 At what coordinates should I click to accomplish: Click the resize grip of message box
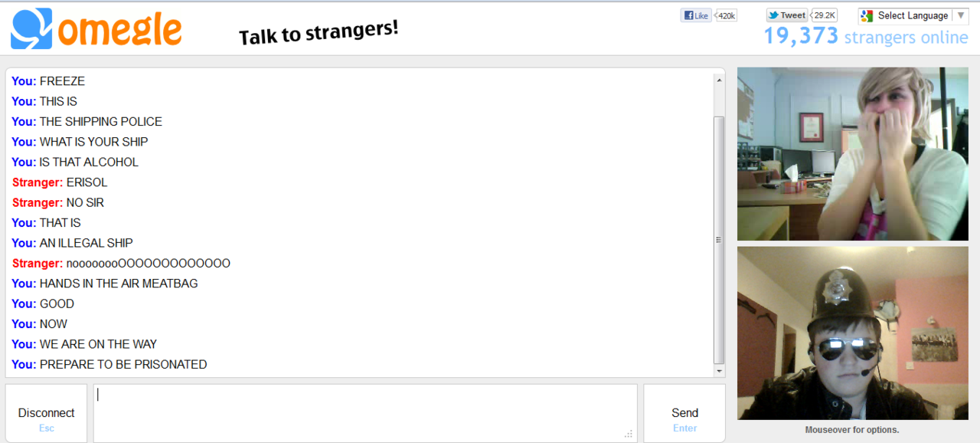pos(629,434)
